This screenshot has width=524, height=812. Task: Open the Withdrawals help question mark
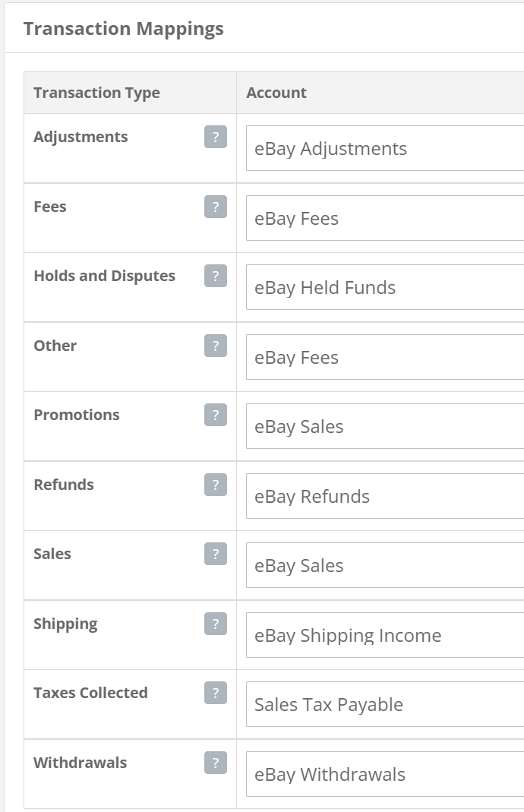pyautogui.click(x=216, y=763)
